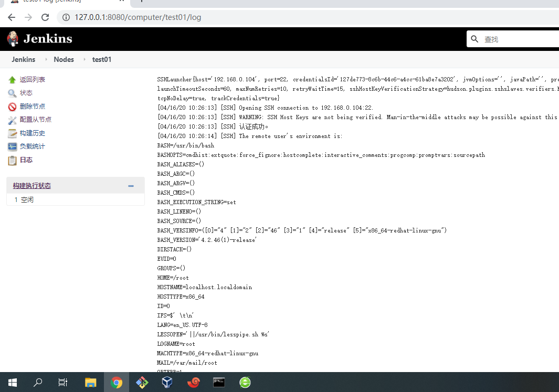
Task: Open 配置从节点 via its wrench icon
Action: point(12,119)
